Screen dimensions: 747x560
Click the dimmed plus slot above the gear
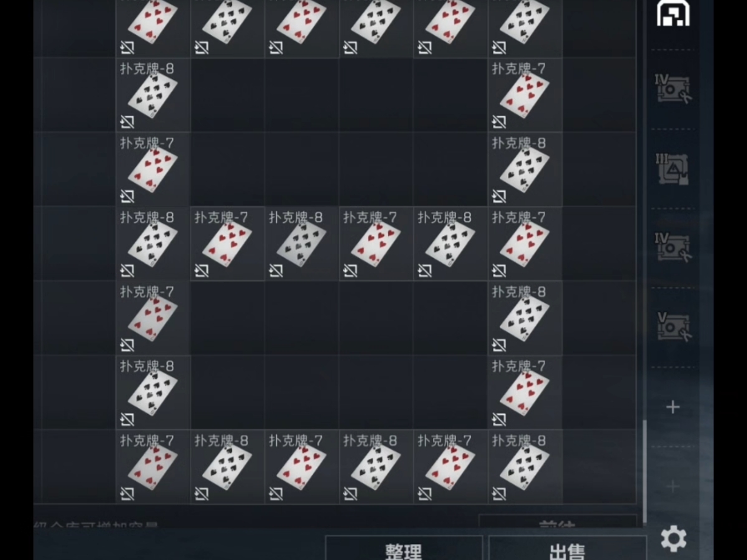click(x=673, y=487)
